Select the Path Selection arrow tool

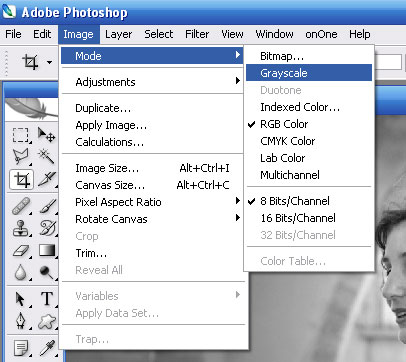coord(21,299)
